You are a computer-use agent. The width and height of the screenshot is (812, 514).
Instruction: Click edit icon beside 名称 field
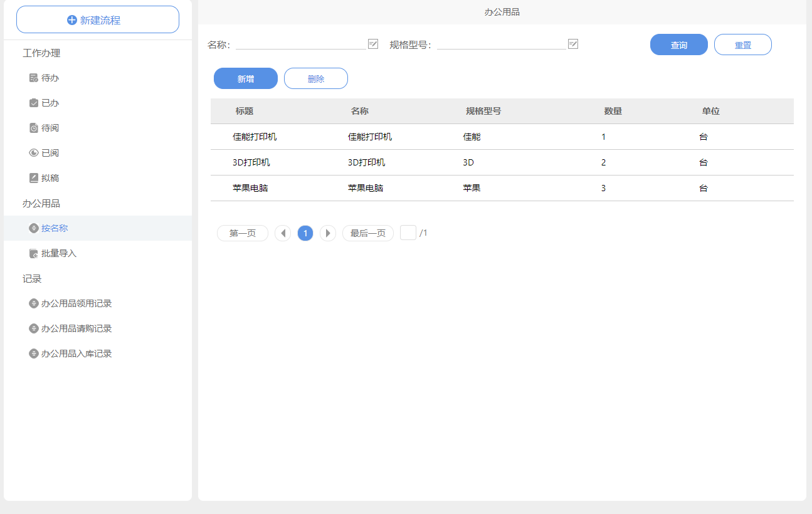(373, 44)
